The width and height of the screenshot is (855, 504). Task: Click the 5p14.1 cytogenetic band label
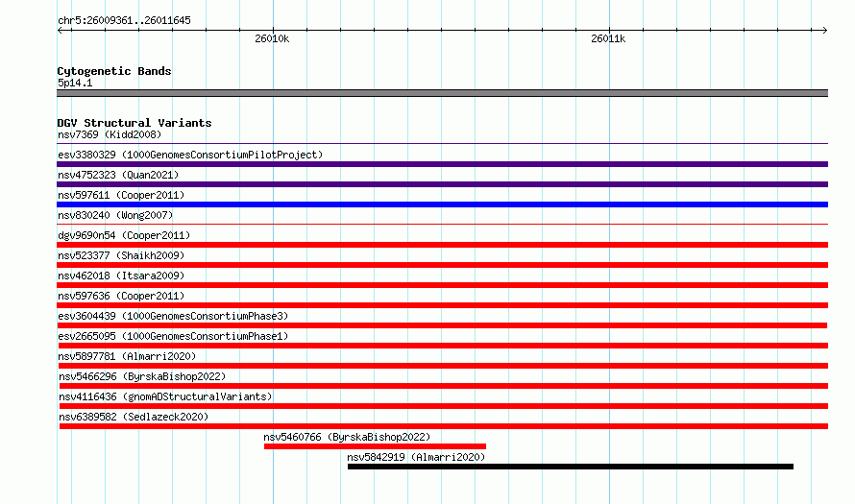75,83
